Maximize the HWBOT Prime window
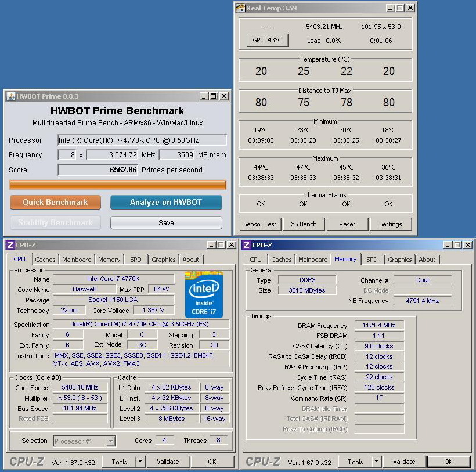Screen dimensions: 476x472 coord(214,96)
